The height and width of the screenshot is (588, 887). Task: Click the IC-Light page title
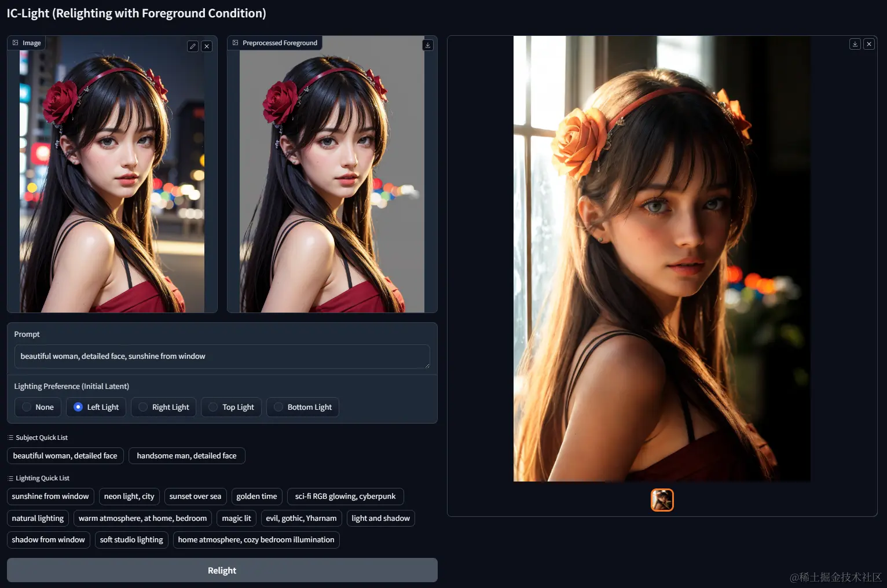[x=137, y=13]
